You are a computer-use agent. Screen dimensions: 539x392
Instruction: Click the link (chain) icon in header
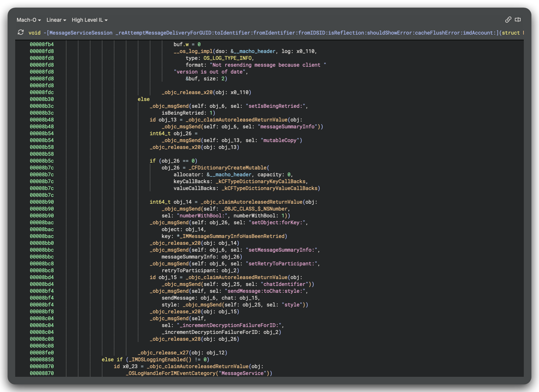(x=508, y=19)
